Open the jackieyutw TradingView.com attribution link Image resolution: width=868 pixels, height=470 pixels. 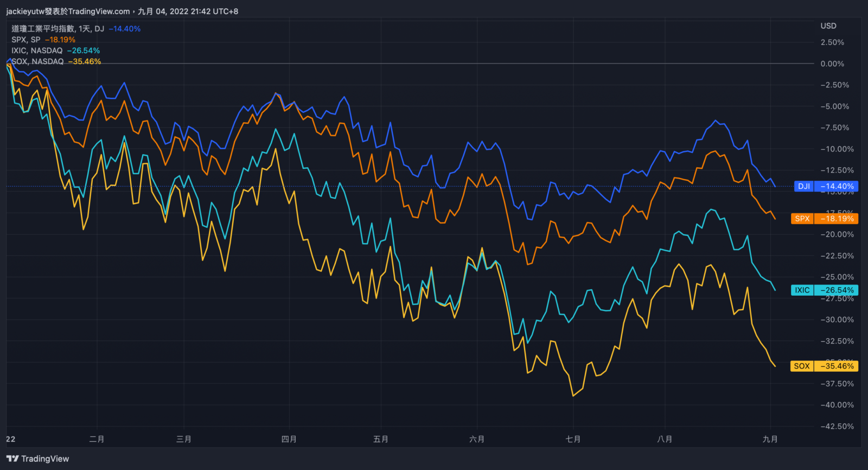click(68, 11)
